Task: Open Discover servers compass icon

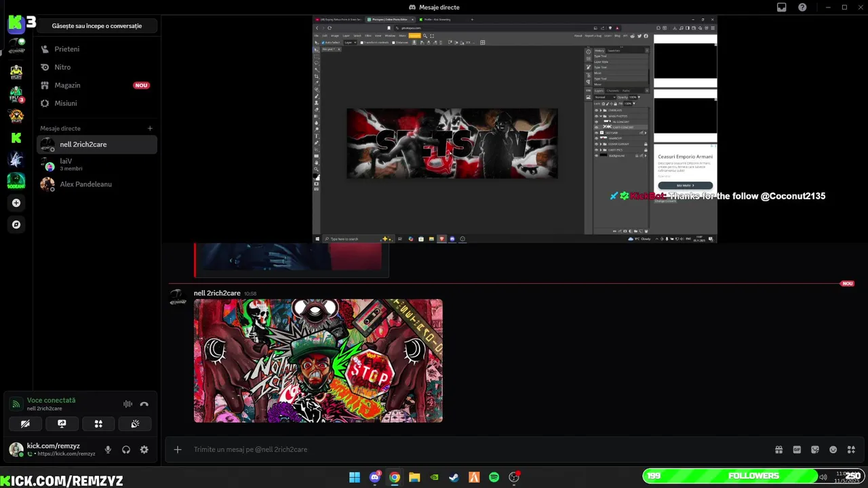Action: (16, 224)
